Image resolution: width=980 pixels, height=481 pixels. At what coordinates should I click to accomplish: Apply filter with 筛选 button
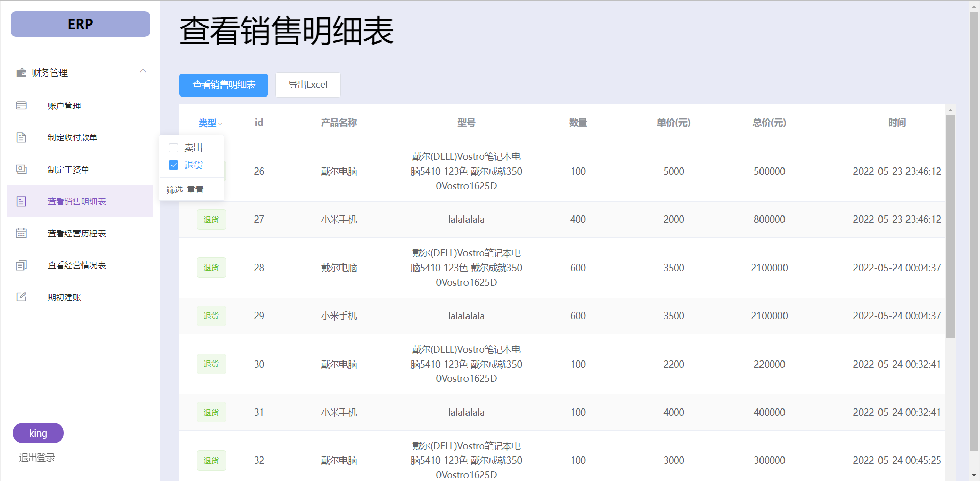[x=175, y=189]
